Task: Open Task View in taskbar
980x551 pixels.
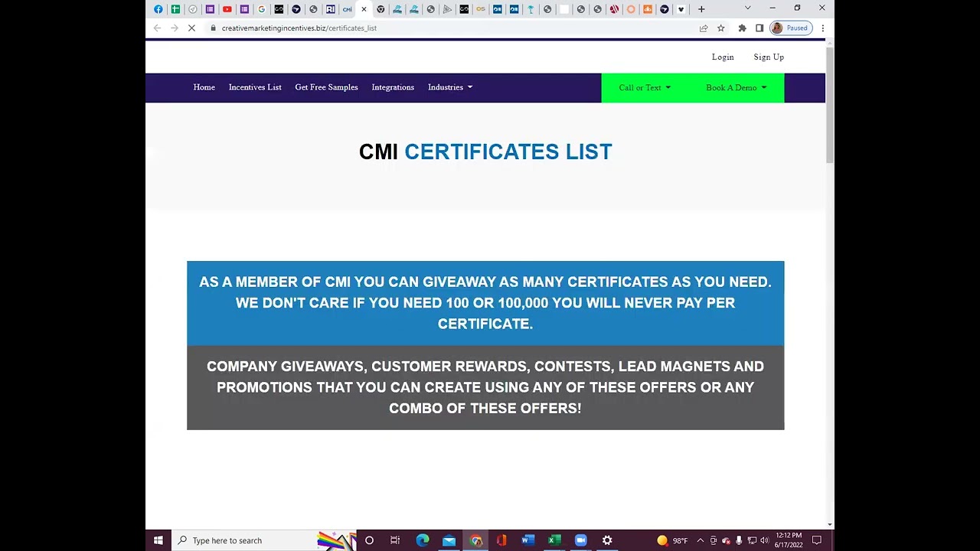Action: 395,540
